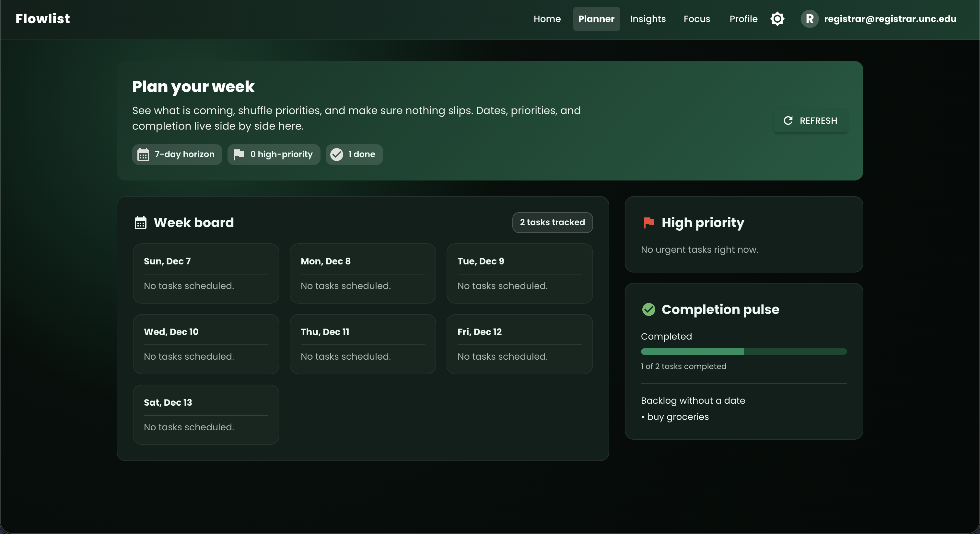Screen dimensions: 980x534
Task: Open settings via the gear icon
Action: [x=777, y=19]
